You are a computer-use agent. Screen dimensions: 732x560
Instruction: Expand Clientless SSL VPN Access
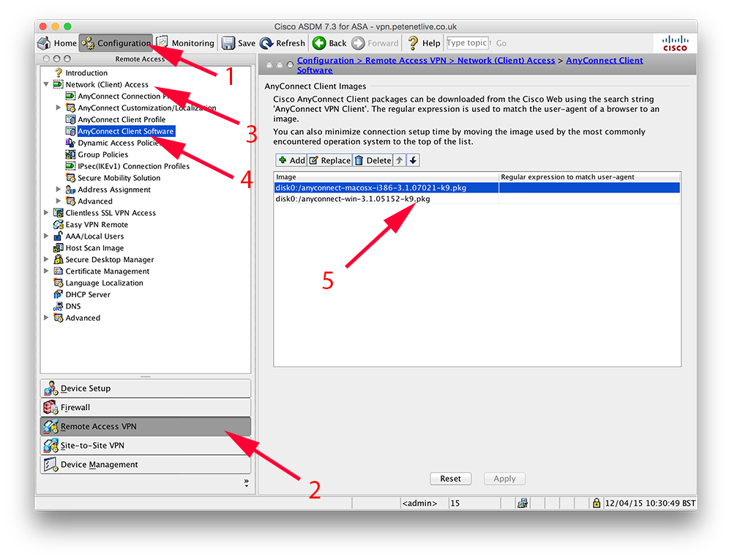pyautogui.click(x=46, y=213)
